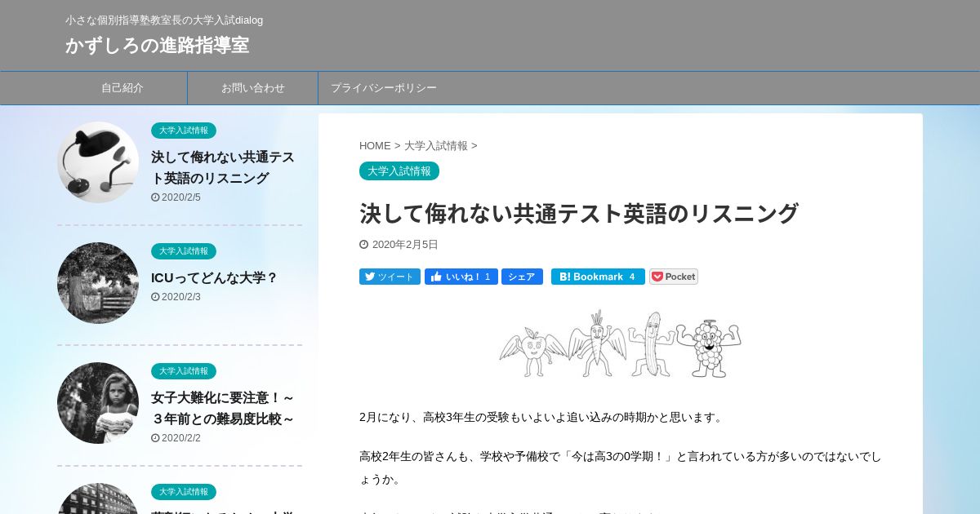Add to Hatena with B! Bookmark button
This screenshot has height=514, width=980.
[x=598, y=277]
